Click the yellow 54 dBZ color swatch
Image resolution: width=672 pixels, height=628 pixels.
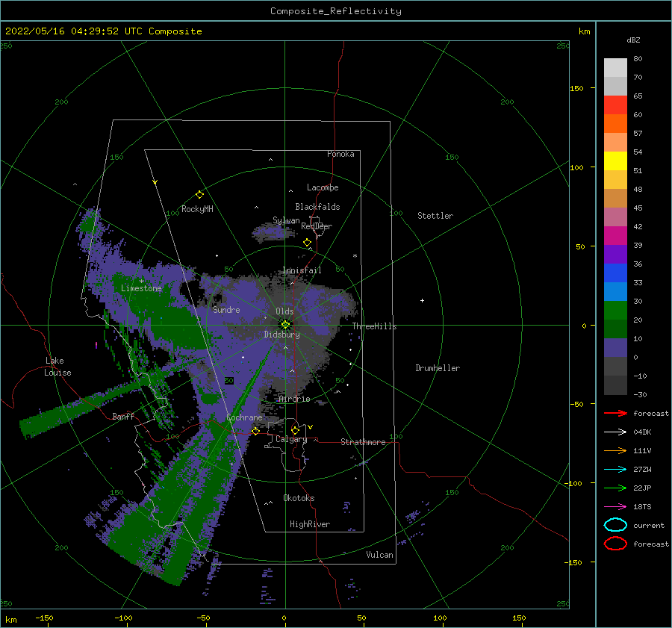click(615, 161)
